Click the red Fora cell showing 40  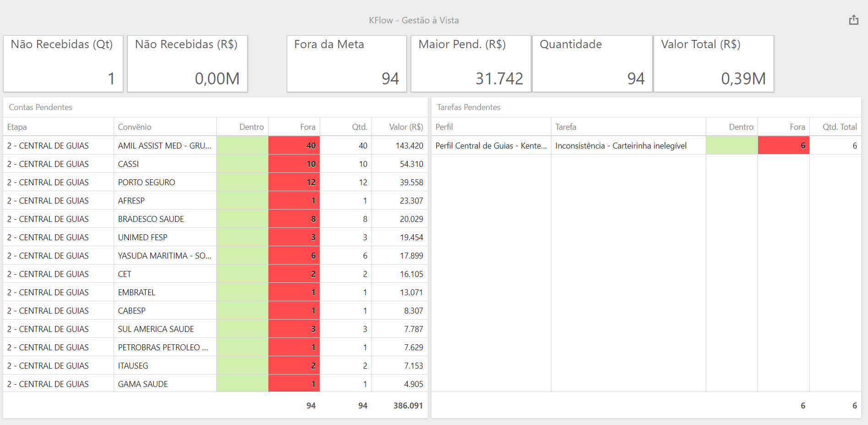(x=294, y=145)
